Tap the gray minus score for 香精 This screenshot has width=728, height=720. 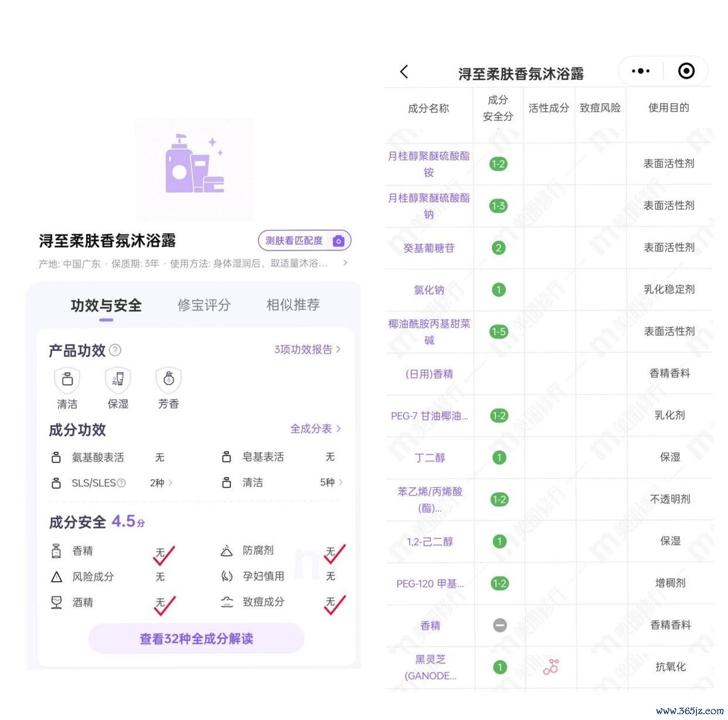pyautogui.click(x=499, y=626)
